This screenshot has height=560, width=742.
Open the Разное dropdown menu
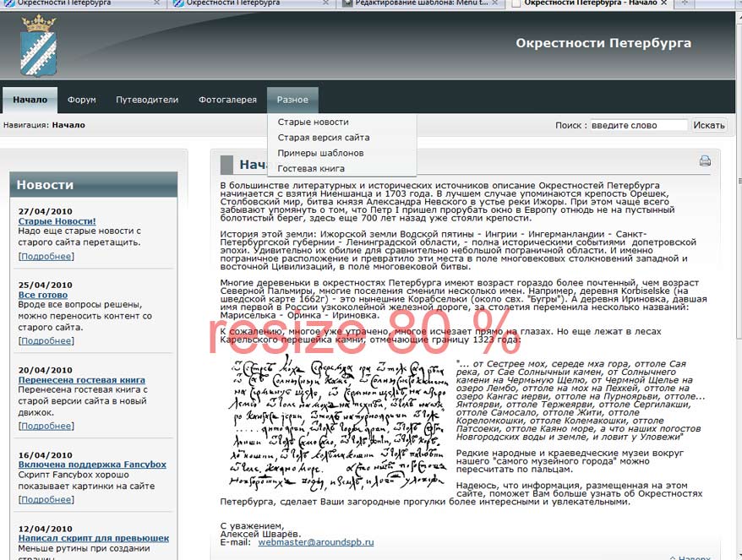pyautogui.click(x=292, y=100)
